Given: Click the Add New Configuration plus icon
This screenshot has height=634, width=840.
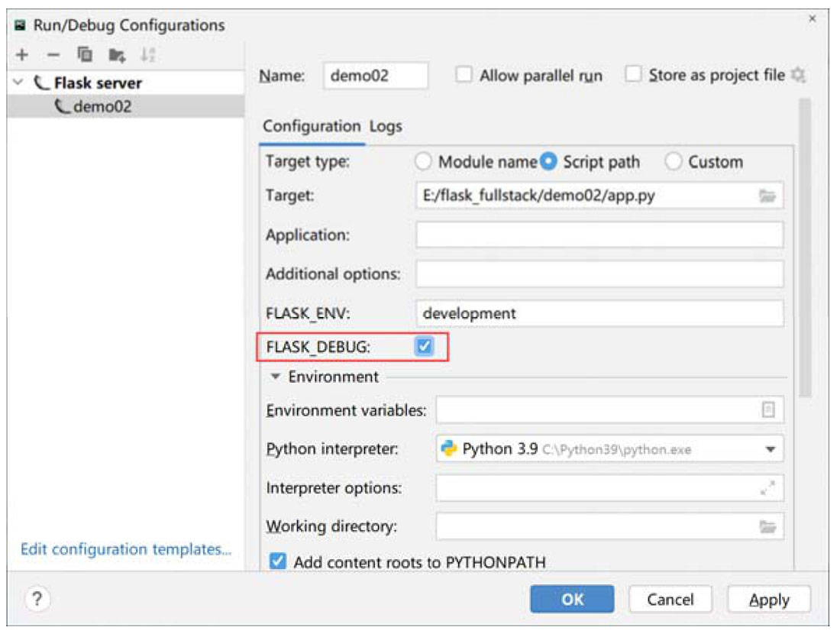Looking at the screenshot, I should (22, 54).
